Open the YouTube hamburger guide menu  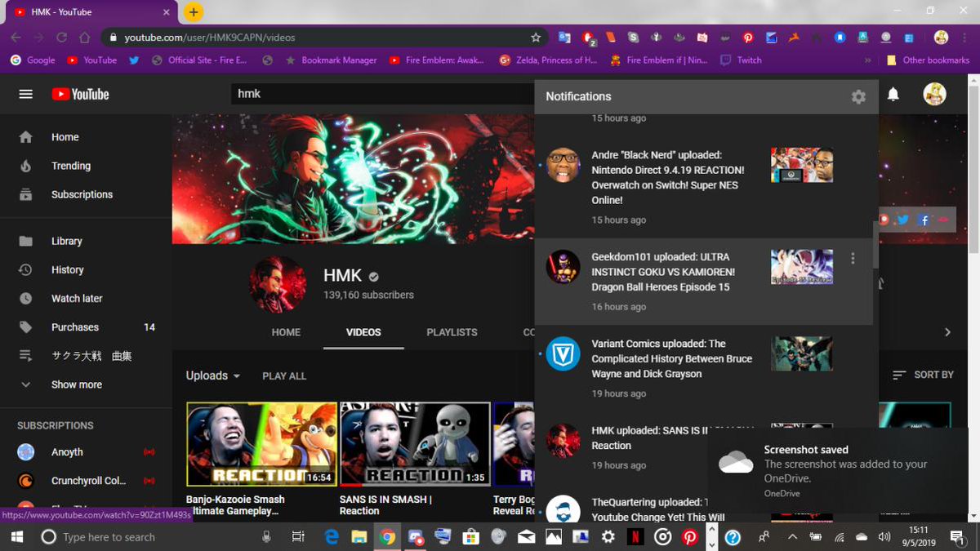(x=26, y=94)
